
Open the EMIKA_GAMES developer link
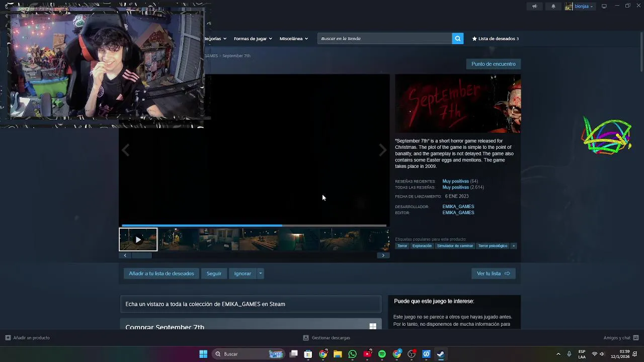458,207
